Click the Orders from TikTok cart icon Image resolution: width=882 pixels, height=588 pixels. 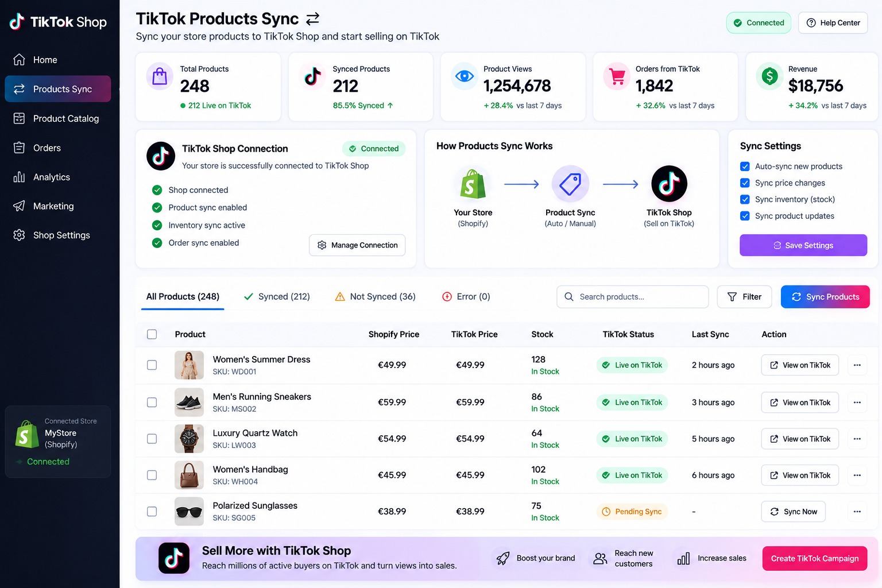pyautogui.click(x=617, y=76)
